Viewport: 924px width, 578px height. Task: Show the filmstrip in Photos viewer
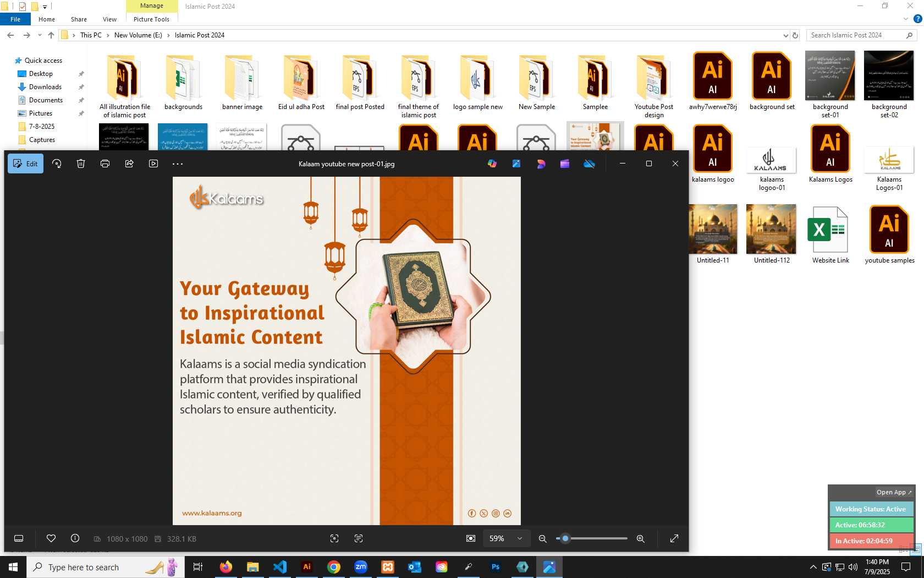click(x=19, y=538)
